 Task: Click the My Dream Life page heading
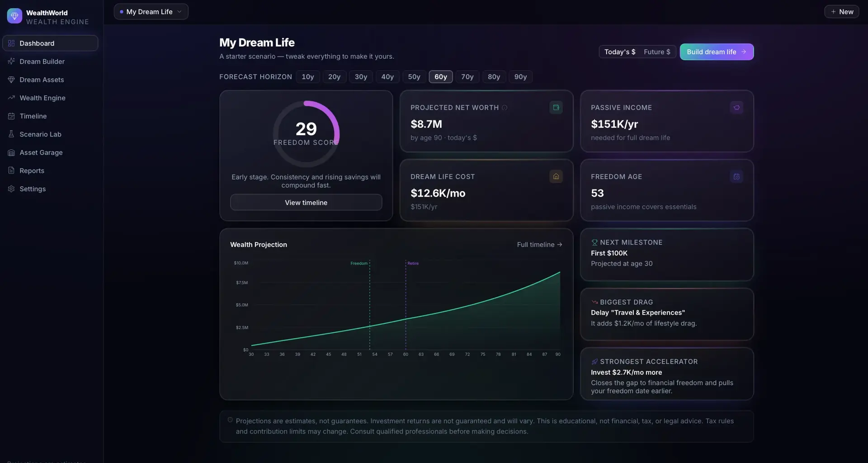coord(257,43)
